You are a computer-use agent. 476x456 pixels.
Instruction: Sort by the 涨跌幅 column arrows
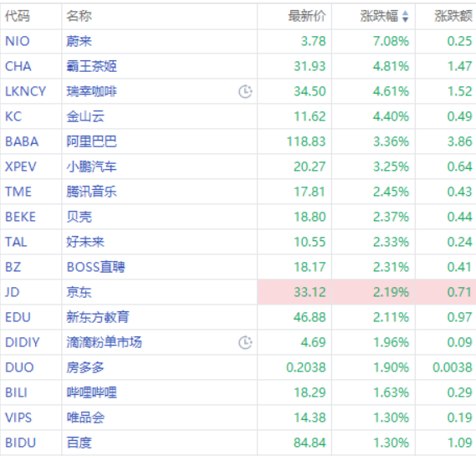405,16
